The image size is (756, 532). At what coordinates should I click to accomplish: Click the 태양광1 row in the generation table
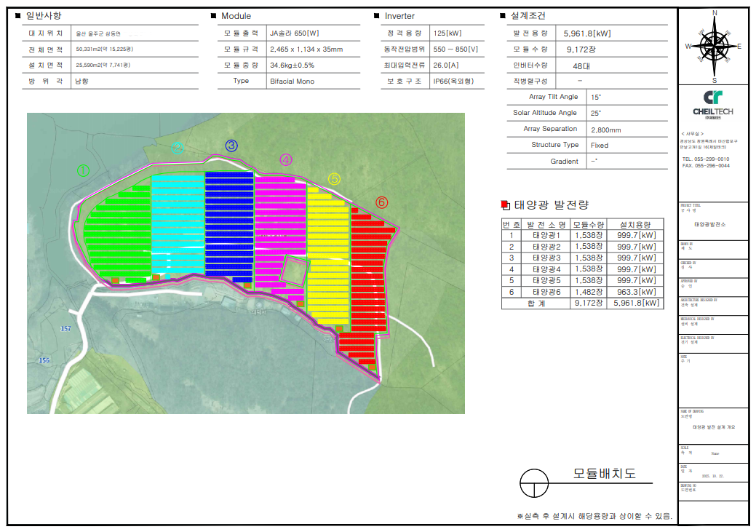coord(546,235)
